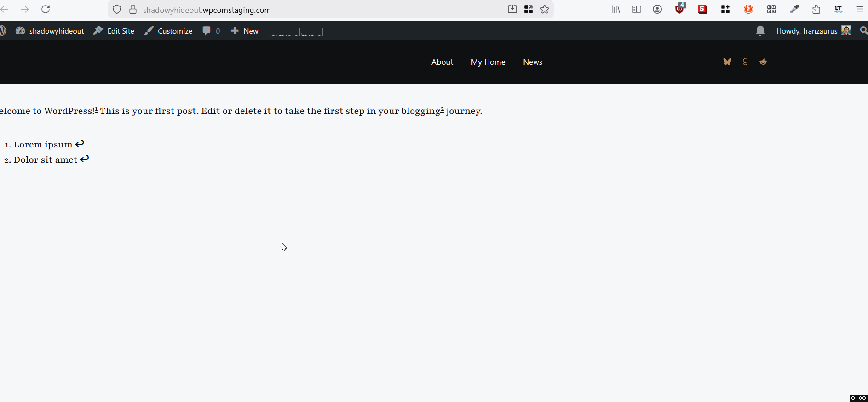
Task: Open the extensions puzzle piece menu
Action: [x=816, y=9]
